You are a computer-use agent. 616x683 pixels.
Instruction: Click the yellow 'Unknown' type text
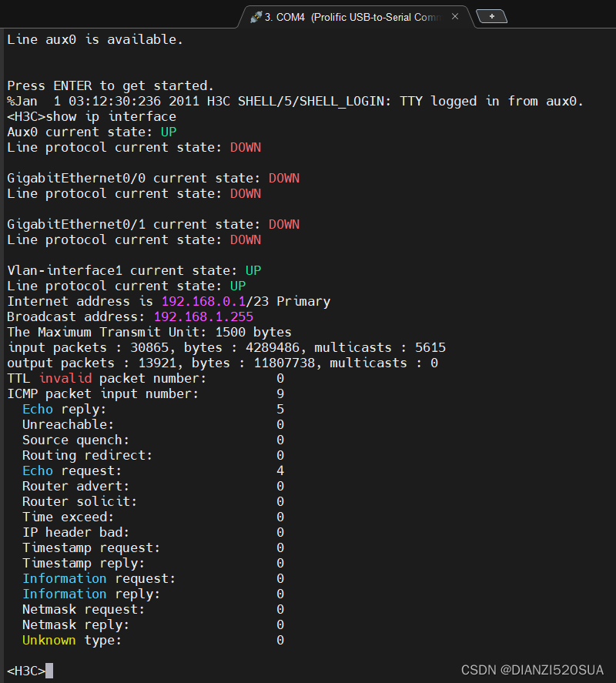tap(49, 641)
